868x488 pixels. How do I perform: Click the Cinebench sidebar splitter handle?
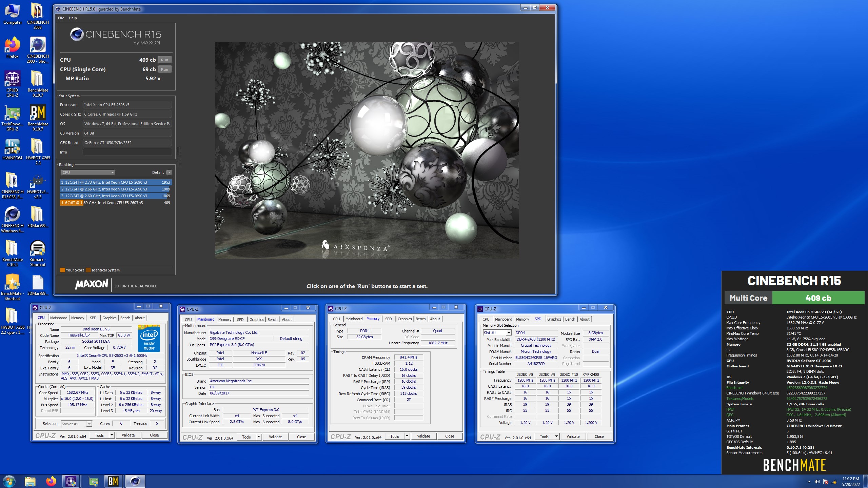pos(178,158)
